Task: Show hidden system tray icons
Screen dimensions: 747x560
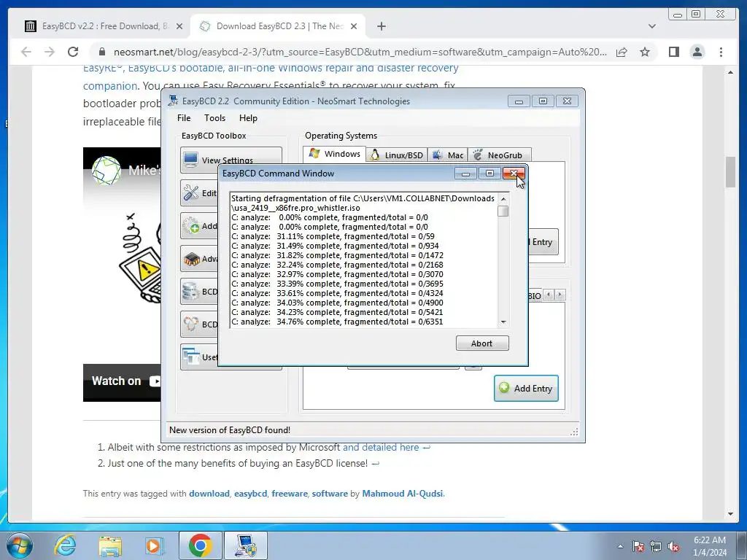Action: click(x=620, y=546)
